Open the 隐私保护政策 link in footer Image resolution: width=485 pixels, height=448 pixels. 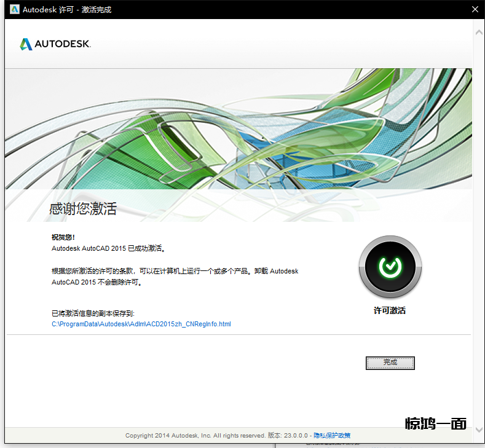click(x=332, y=435)
